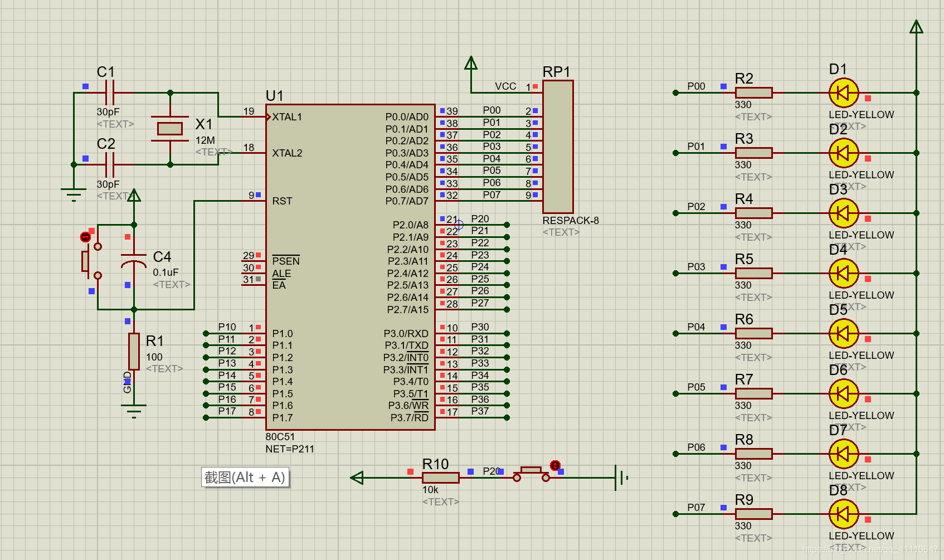Select resistor R9 body
This screenshot has width=944, height=560.
(753, 514)
